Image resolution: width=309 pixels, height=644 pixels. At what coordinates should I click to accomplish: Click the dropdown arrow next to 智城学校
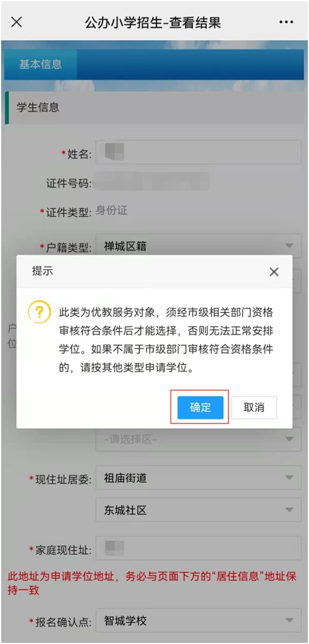[x=290, y=620]
